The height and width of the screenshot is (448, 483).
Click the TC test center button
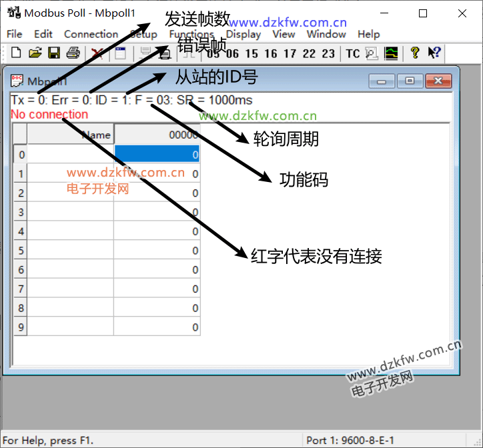point(352,53)
